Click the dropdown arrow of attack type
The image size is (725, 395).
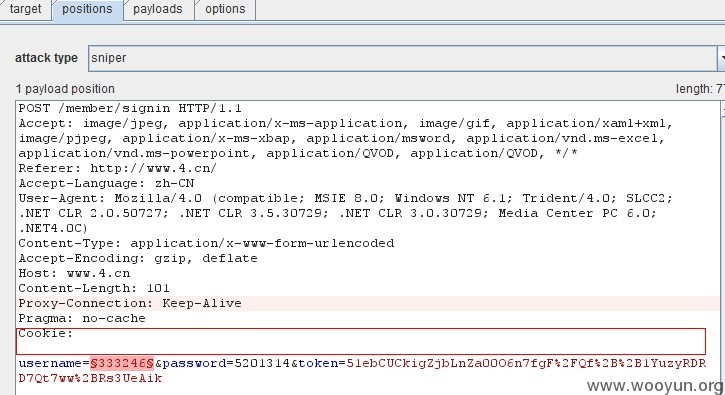click(x=721, y=58)
